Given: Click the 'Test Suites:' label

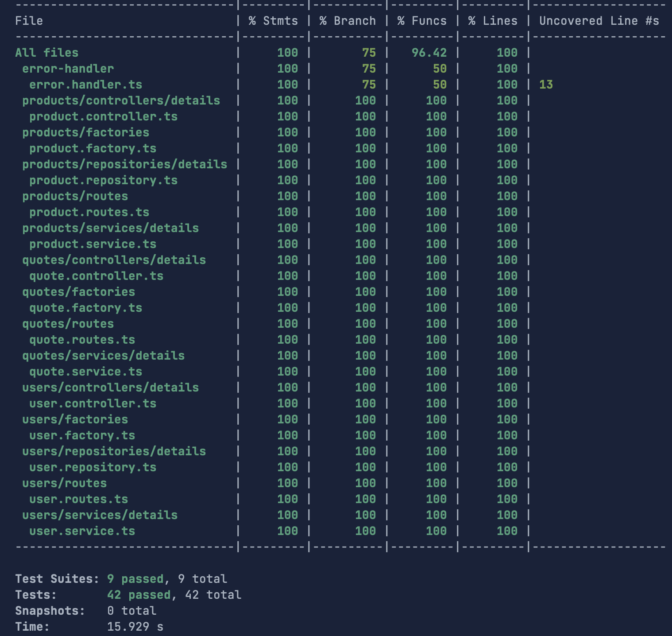Looking at the screenshot, I should (57, 579).
